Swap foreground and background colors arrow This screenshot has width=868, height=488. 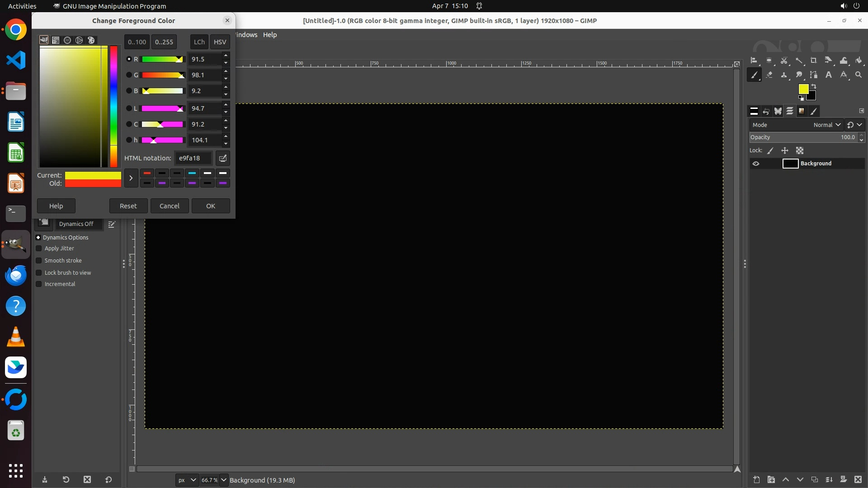[x=814, y=86]
